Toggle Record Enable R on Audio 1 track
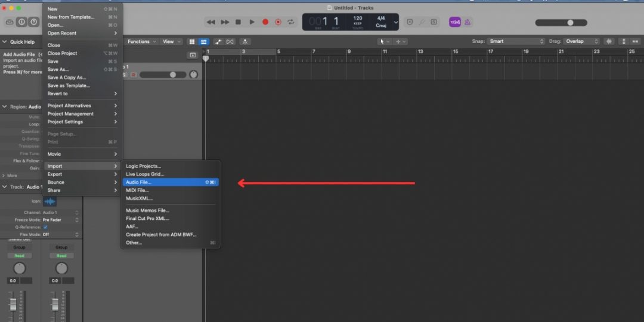The height and width of the screenshot is (322, 644). [x=133, y=75]
